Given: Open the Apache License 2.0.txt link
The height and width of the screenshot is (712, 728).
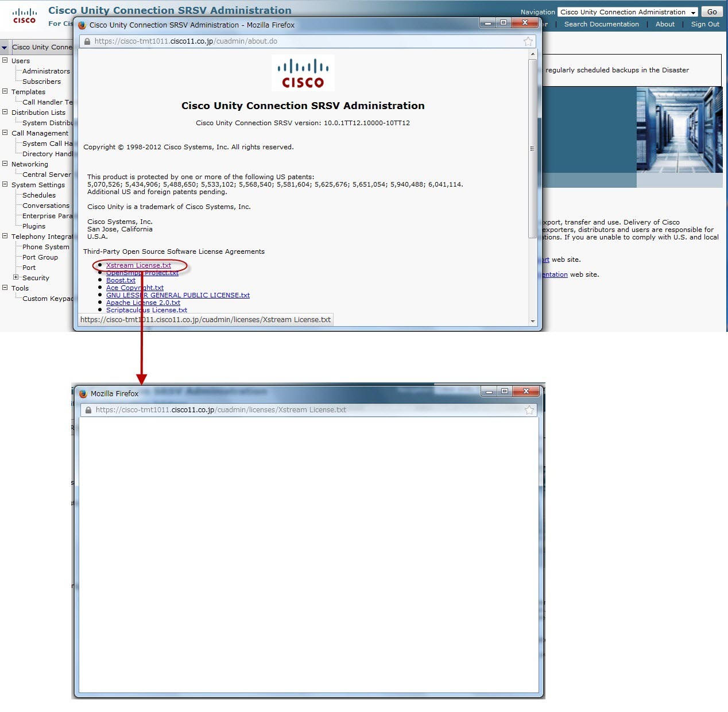Looking at the screenshot, I should (142, 302).
